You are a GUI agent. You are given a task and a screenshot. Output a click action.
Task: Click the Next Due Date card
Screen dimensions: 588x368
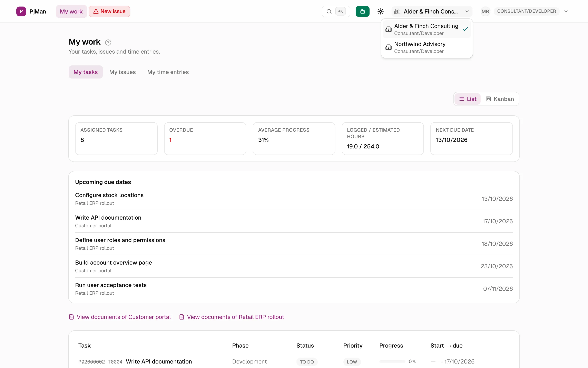click(x=471, y=138)
